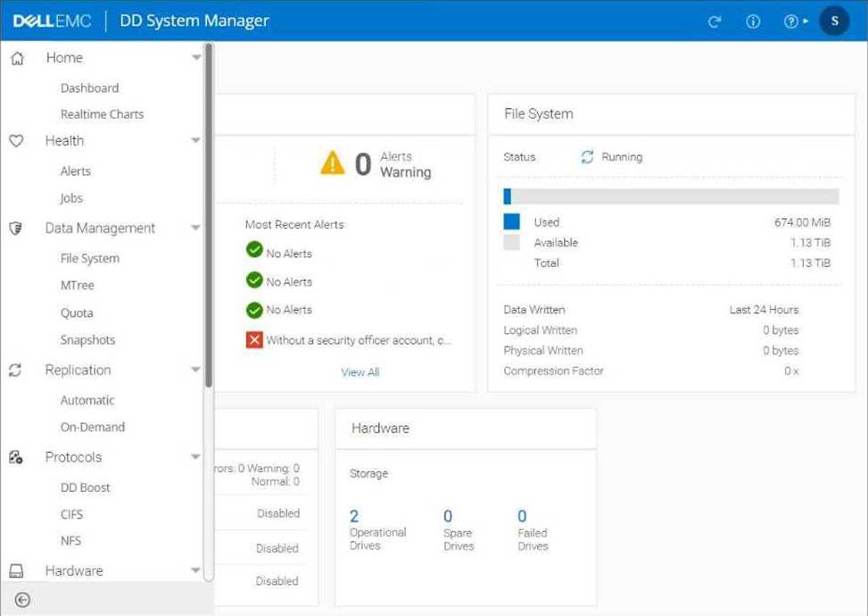Open the security officer account alert
The width and height of the screenshot is (868, 616).
click(349, 340)
